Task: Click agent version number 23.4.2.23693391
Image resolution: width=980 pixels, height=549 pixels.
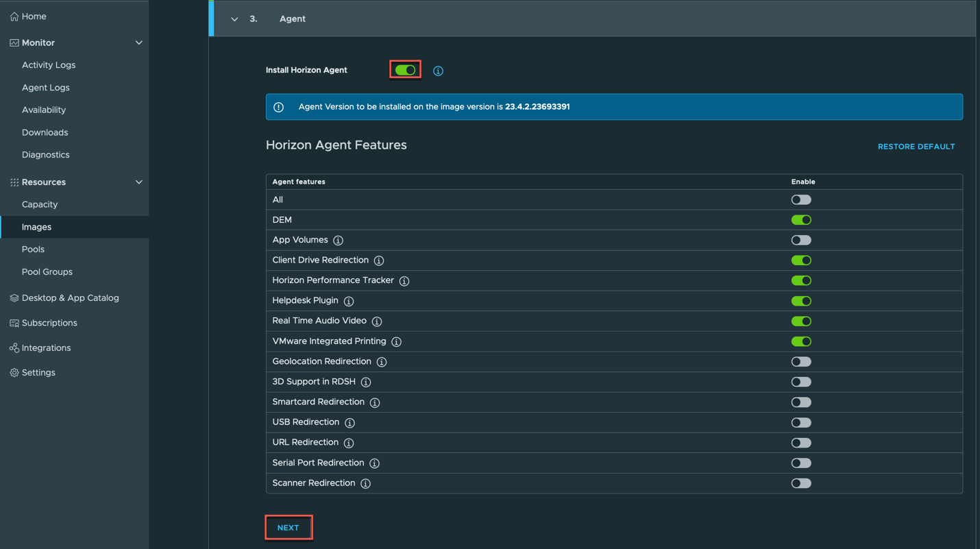Action: click(x=537, y=107)
